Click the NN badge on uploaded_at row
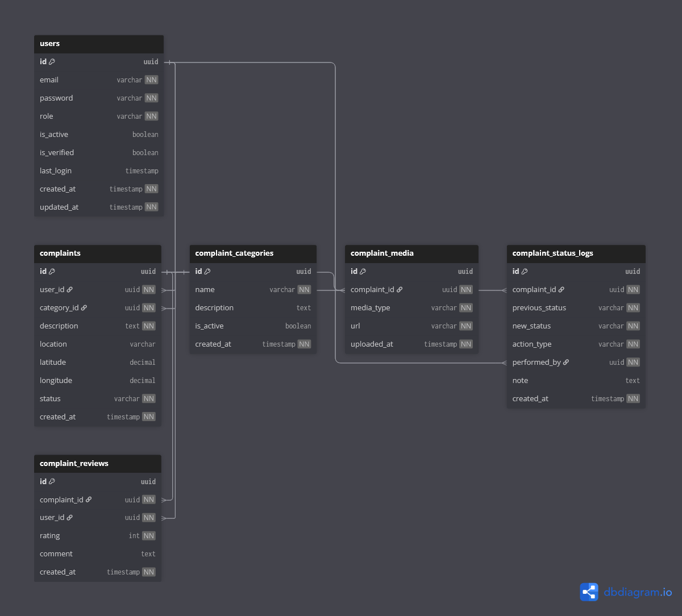Screen dimensions: 682x616 point(466,344)
